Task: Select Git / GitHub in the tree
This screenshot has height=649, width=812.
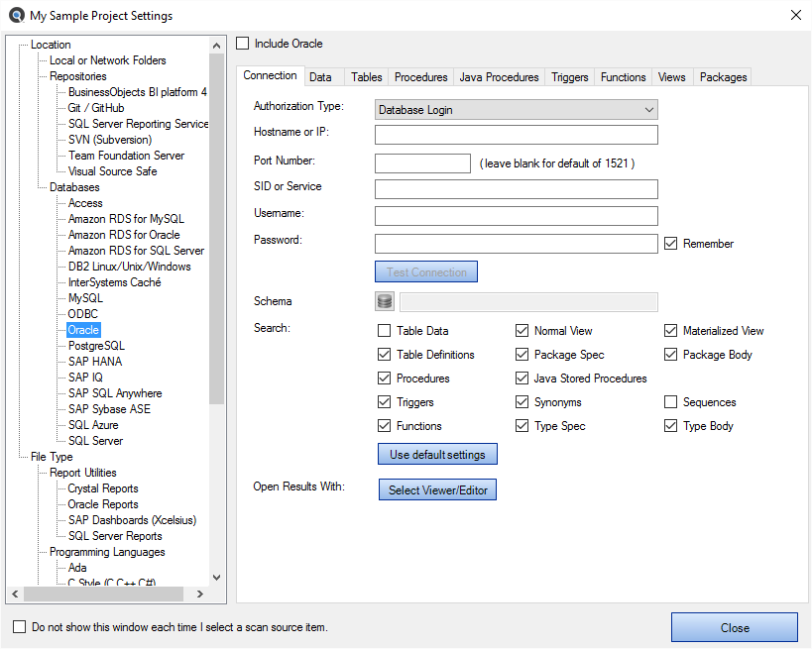Action: point(96,108)
